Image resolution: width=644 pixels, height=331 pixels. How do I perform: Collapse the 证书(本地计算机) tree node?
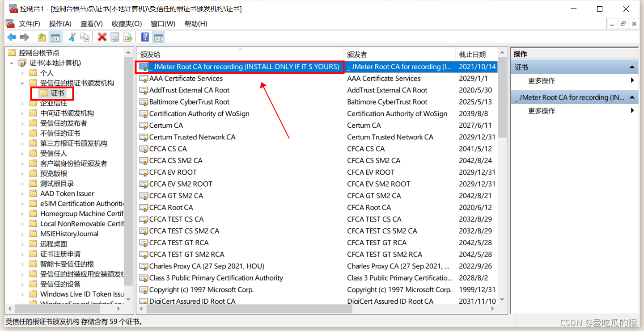tap(12, 63)
